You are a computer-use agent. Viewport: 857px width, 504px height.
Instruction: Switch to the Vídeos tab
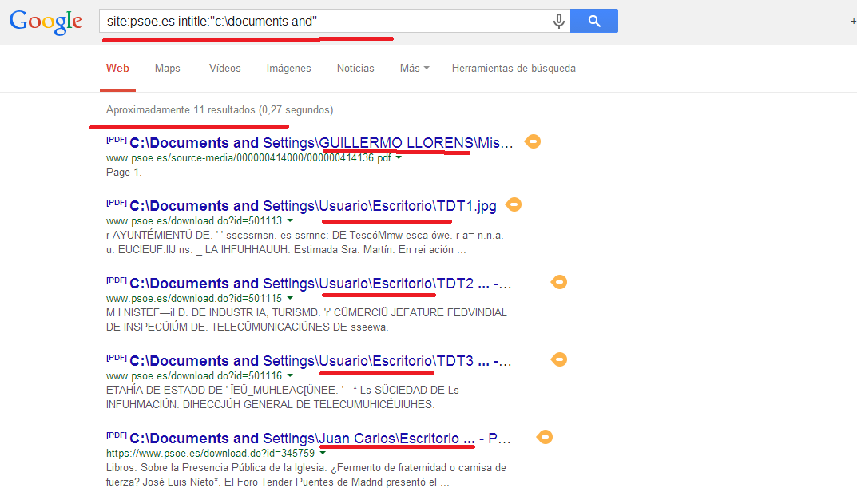click(224, 69)
